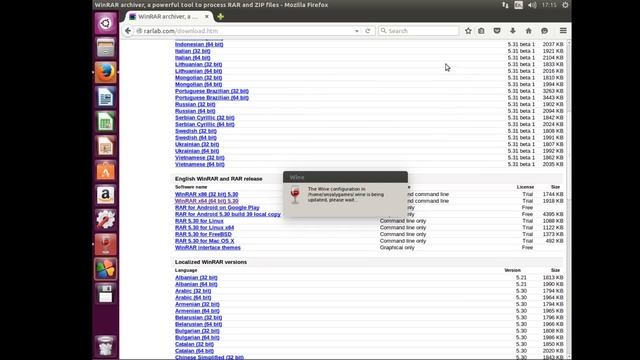
Task: Download Bulgarian (32 bit) version
Action: coord(197,331)
